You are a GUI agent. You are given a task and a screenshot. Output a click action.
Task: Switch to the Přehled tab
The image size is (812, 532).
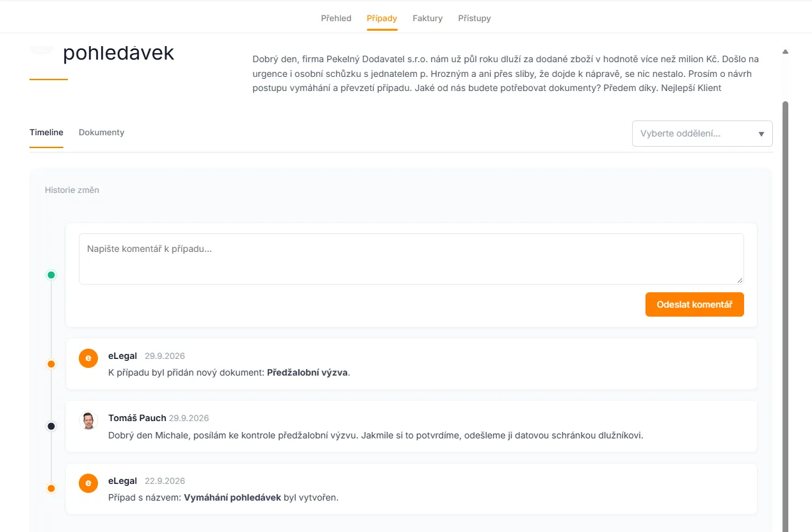[336, 18]
